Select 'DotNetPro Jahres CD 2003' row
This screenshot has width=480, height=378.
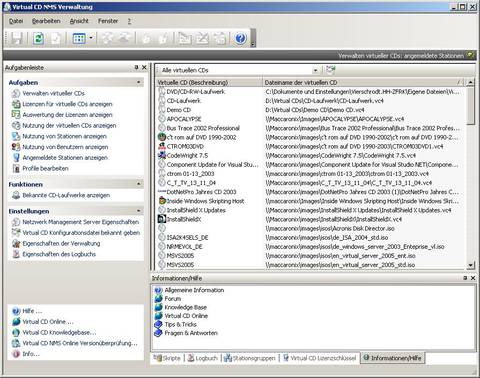[310, 192]
